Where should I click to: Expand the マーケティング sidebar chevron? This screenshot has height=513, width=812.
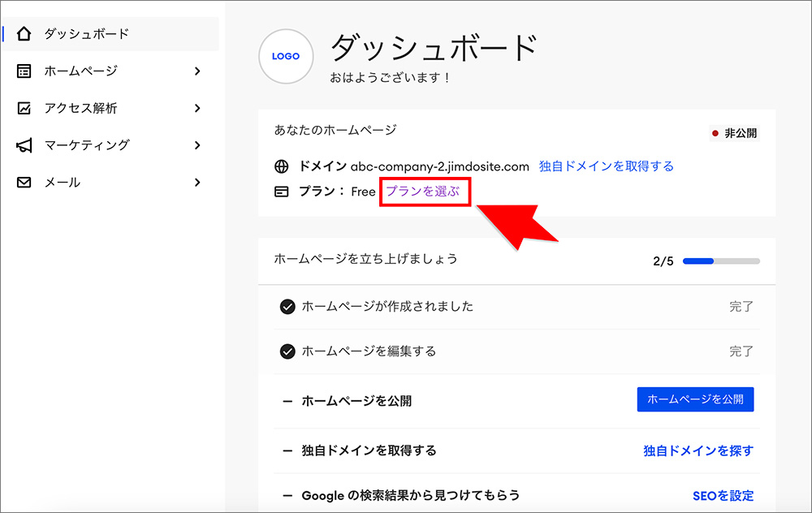pyautogui.click(x=197, y=145)
